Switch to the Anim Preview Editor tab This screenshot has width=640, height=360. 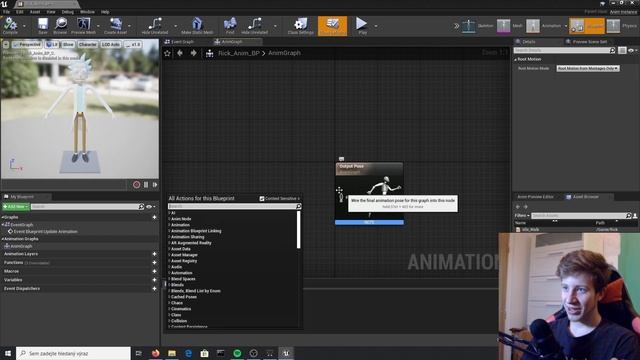pyautogui.click(x=535, y=197)
